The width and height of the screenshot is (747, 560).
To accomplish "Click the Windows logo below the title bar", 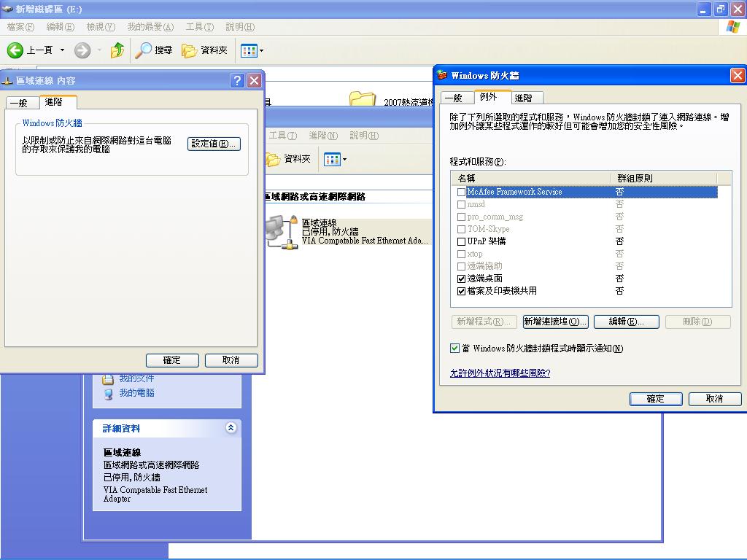I will (x=732, y=27).
